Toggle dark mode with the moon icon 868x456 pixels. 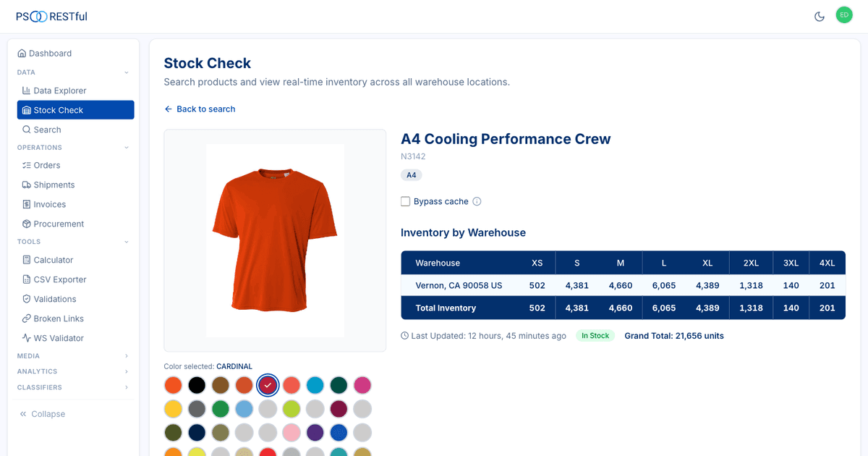tap(820, 14)
